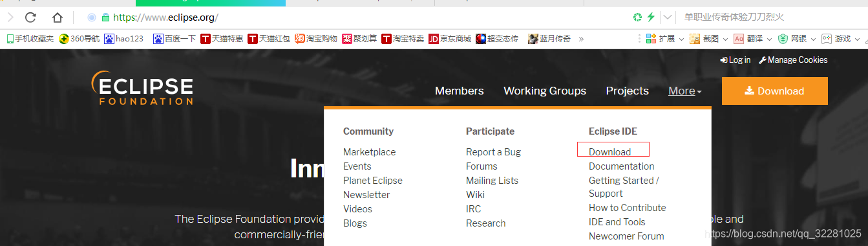Open the Members menu item
Screen dimensions: 868x246
pyautogui.click(x=460, y=91)
